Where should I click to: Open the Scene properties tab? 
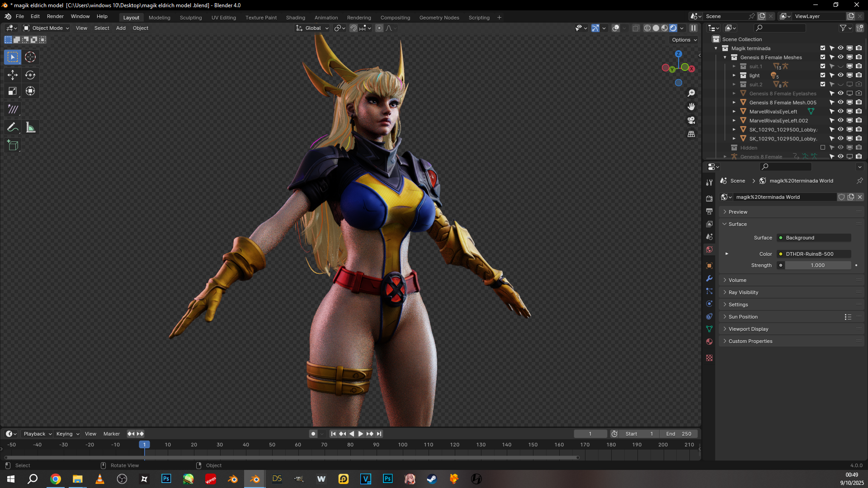[709, 237]
